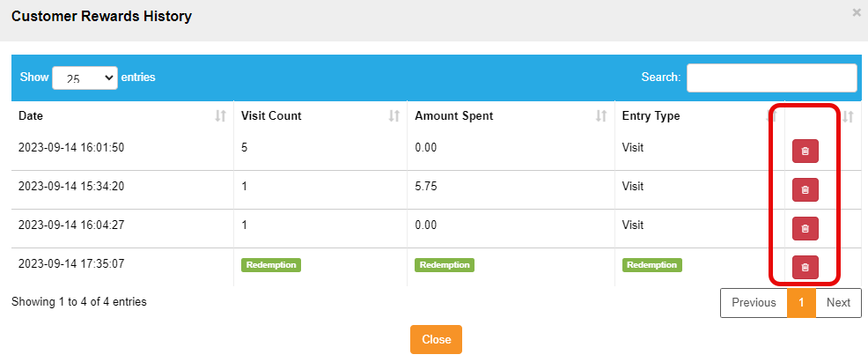The image size is (868, 362).
Task: Click the Entry Type column header
Action: tap(651, 116)
